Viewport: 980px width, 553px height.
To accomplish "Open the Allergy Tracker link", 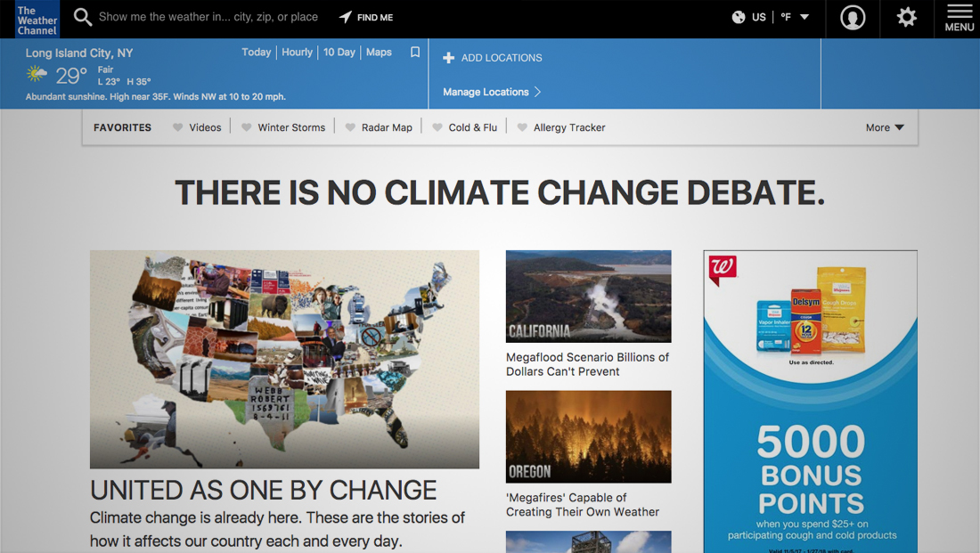I will pyautogui.click(x=569, y=127).
